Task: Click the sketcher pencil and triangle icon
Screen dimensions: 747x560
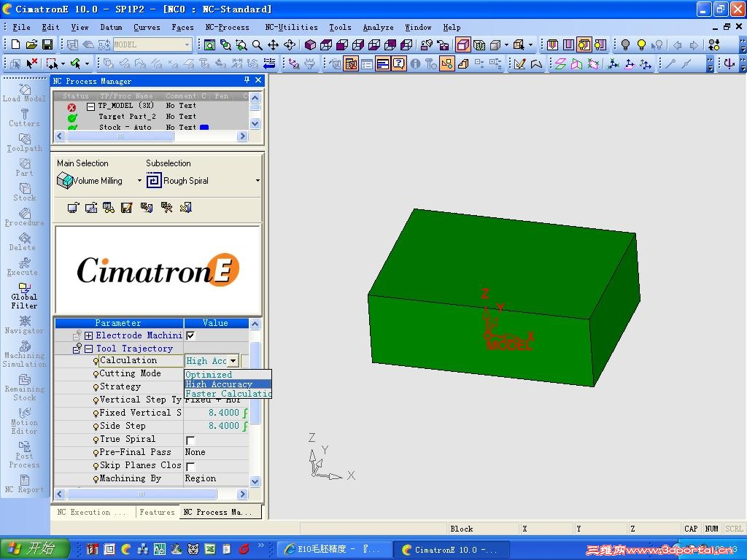Action: pyautogui.click(x=519, y=63)
